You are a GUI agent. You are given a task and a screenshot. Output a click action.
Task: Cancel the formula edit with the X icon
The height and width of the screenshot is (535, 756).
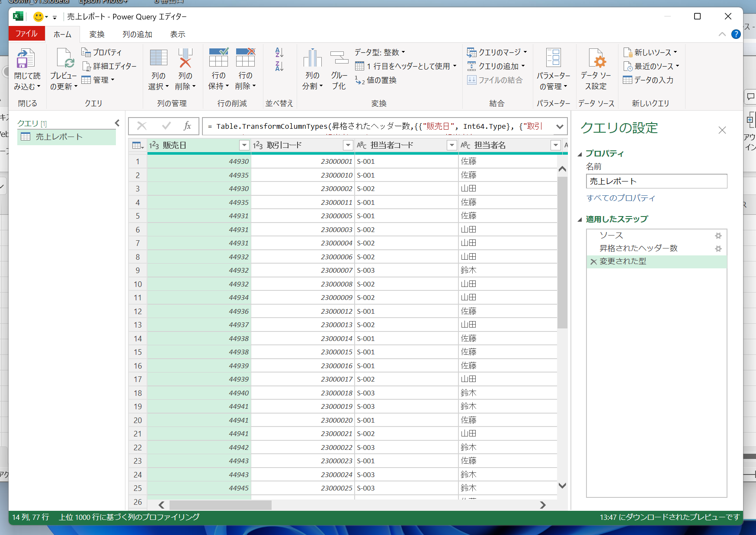point(142,126)
